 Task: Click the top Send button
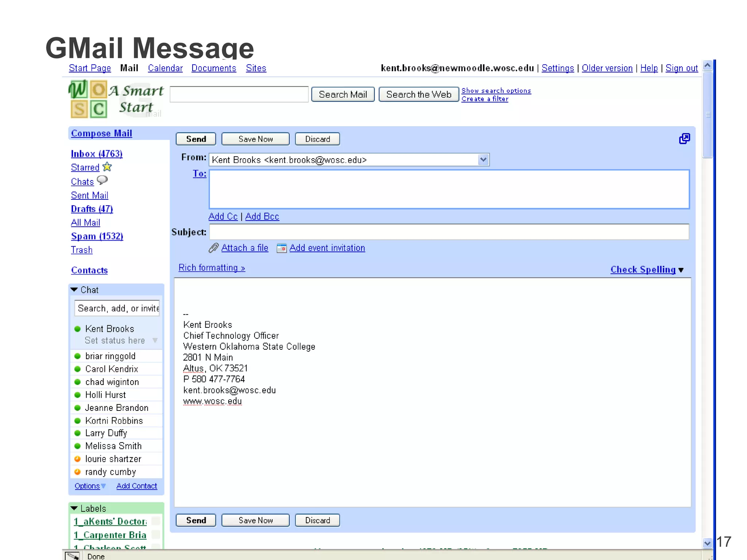(x=196, y=139)
